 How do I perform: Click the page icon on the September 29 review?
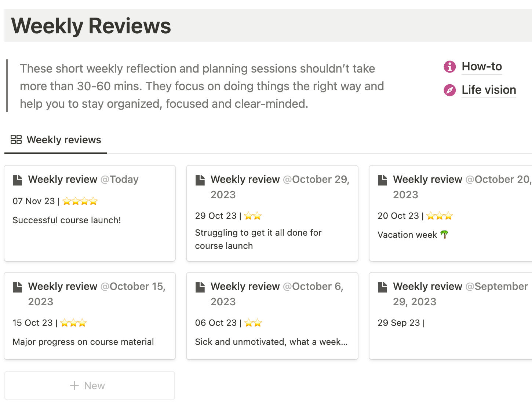click(x=382, y=286)
